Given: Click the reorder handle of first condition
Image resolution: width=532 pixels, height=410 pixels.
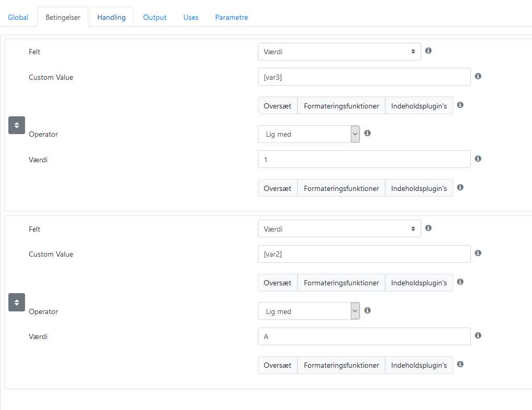Looking at the screenshot, I should [x=17, y=125].
